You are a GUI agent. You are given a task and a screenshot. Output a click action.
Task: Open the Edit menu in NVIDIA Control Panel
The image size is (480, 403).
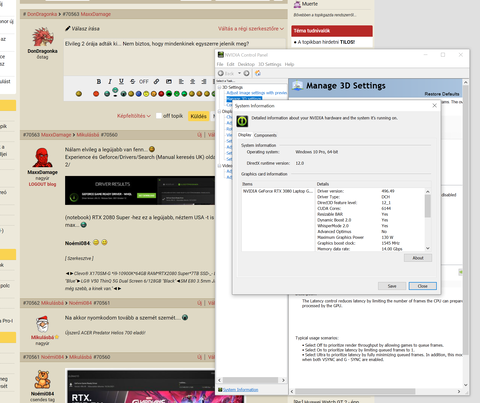(x=230, y=64)
